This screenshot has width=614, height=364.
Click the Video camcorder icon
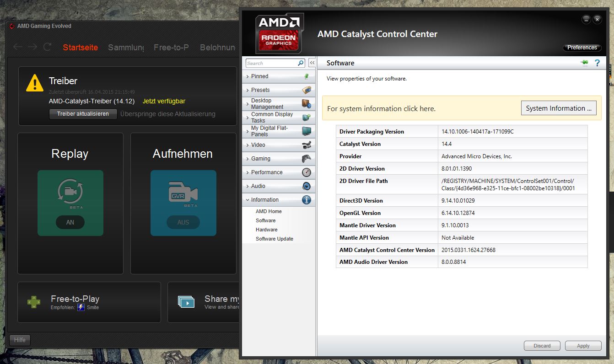307,145
